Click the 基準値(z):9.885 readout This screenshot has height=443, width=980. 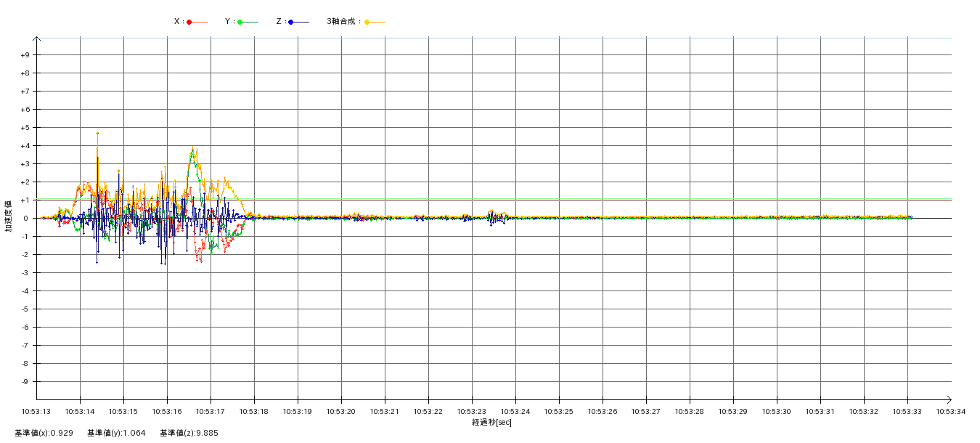[x=189, y=433]
